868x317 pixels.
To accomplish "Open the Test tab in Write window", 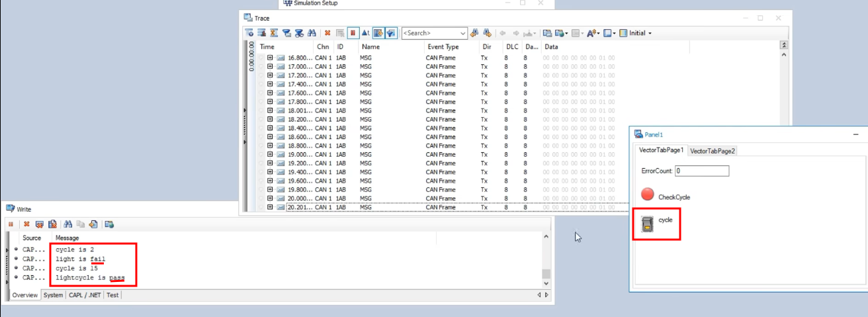I will pyautogui.click(x=112, y=295).
